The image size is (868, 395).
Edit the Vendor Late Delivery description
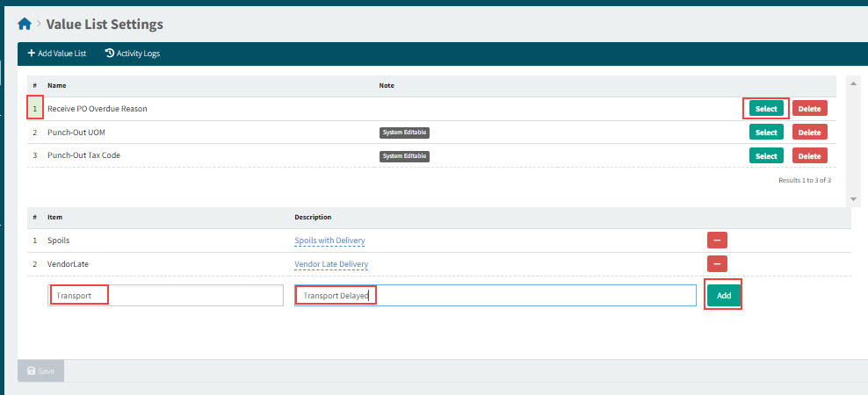331,264
